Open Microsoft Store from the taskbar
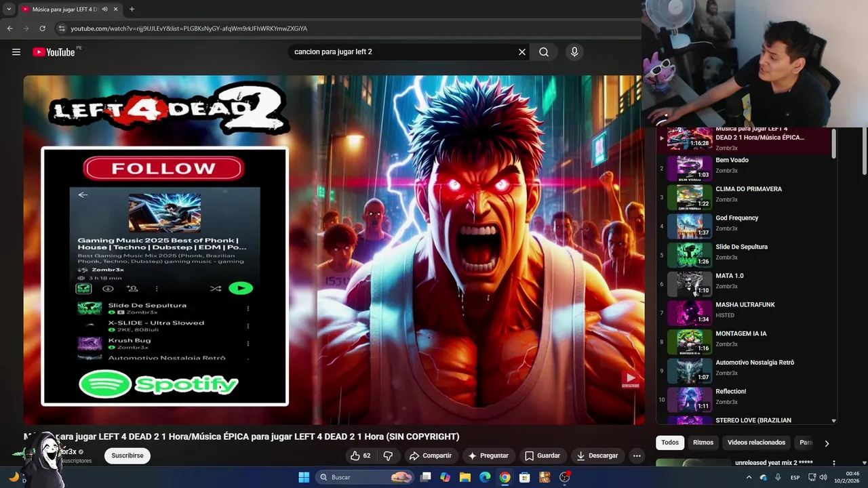Image resolution: width=868 pixels, height=488 pixels. click(524, 477)
